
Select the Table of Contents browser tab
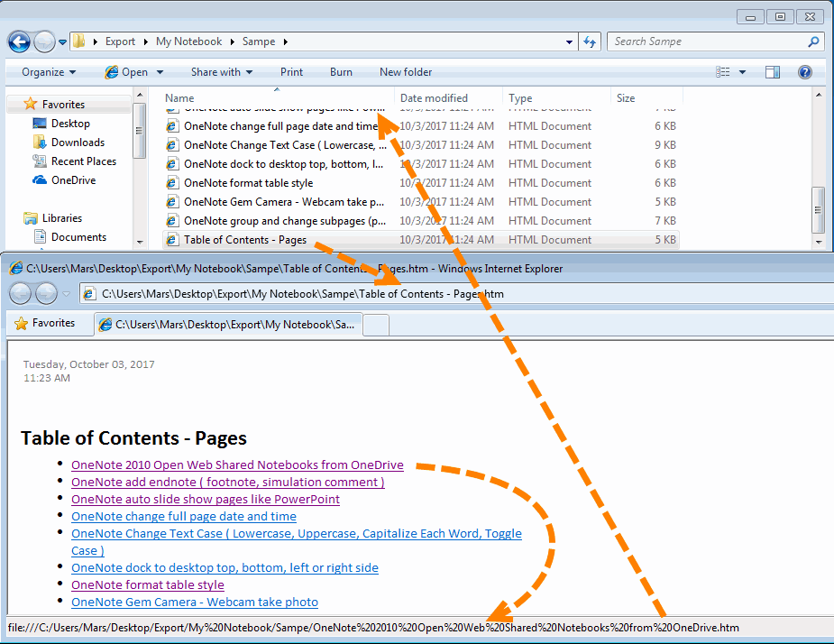228,325
